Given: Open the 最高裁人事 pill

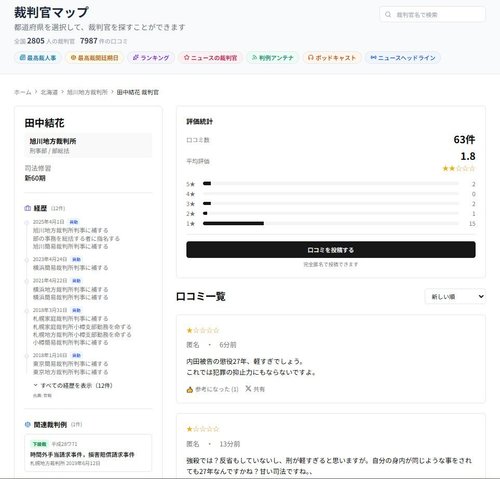Looking at the screenshot, I should coord(37,58).
